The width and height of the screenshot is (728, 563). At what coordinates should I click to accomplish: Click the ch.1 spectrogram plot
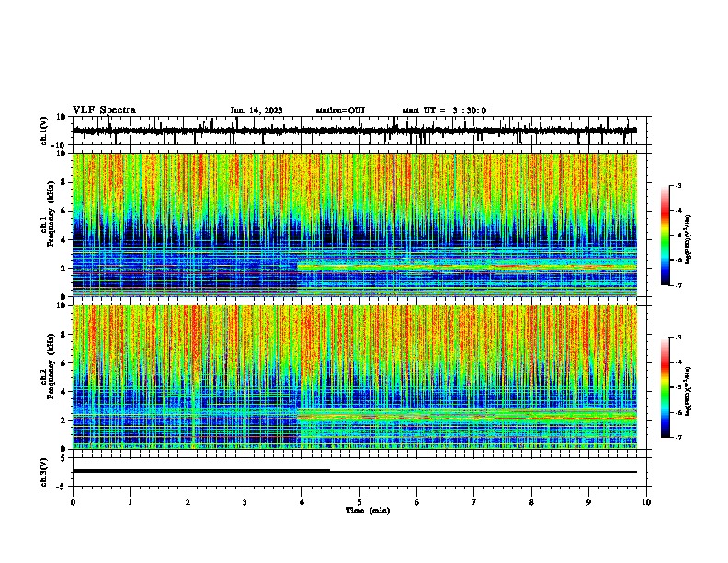pos(354,224)
